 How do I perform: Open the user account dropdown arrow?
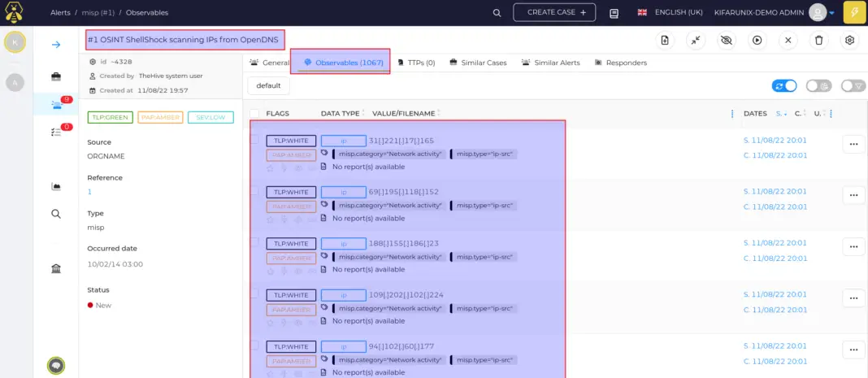pyautogui.click(x=831, y=13)
